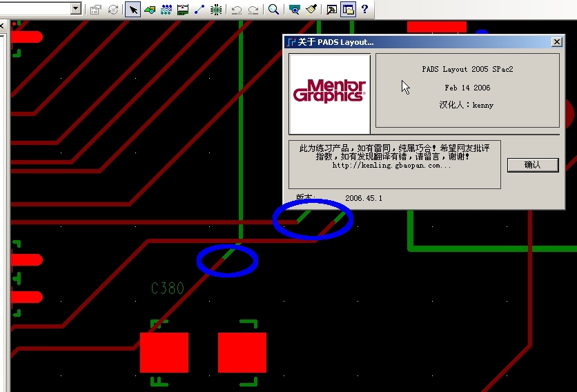Select the right red pad of C380
577x392 pixels.
click(242, 353)
